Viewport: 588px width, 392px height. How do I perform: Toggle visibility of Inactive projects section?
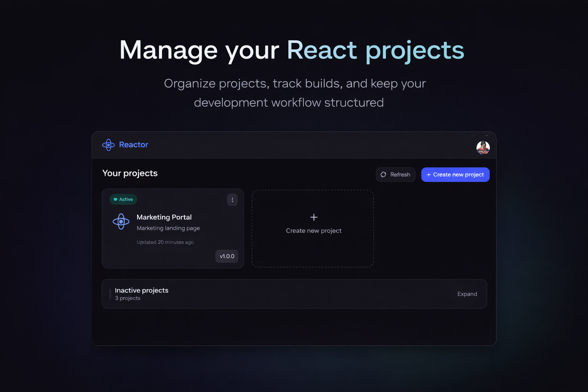pyautogui.click(x=467, y=294)
